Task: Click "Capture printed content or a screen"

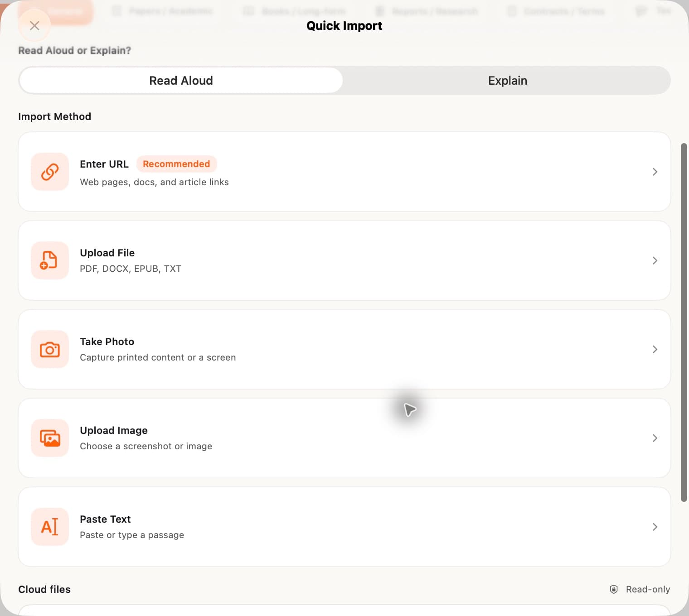Action: click(158, 357)
